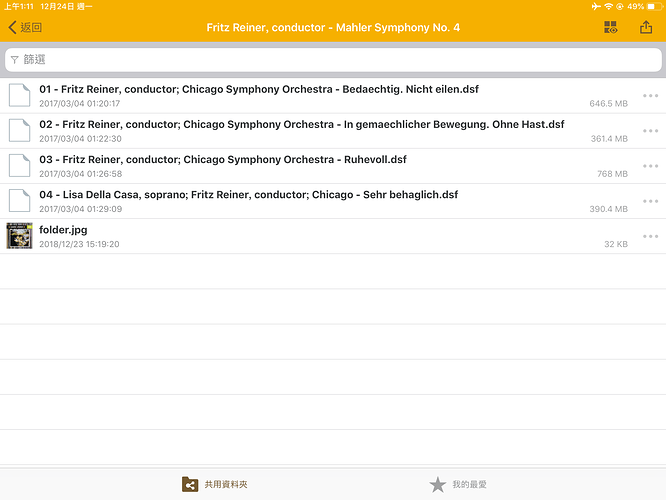Click file icon of track 03 Ruhevoll
Image resolution: width=666 pixels, height=500 pixels.
20,166
